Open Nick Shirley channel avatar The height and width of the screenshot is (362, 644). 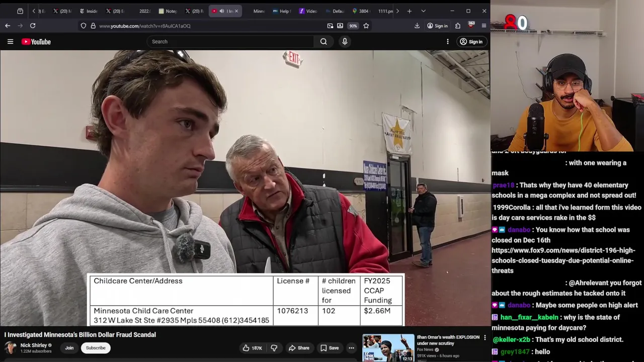pyautogui.click(x=11, y=348)
